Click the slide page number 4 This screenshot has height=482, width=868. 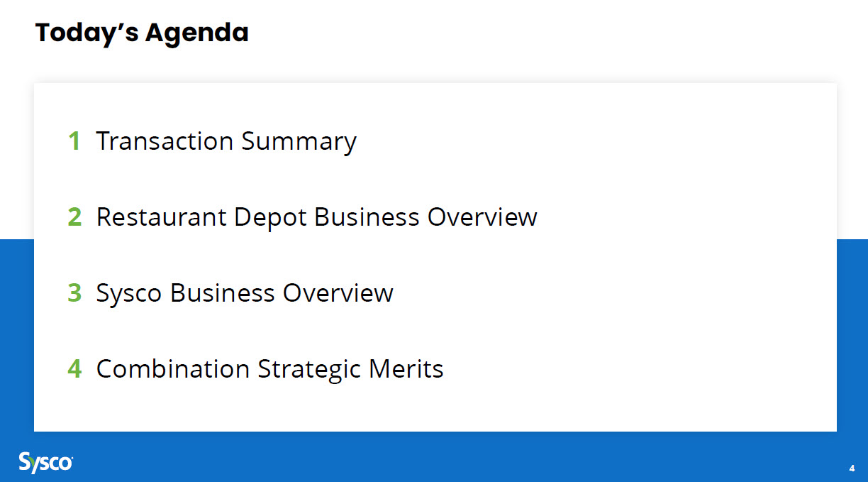(x=852, y=468)
